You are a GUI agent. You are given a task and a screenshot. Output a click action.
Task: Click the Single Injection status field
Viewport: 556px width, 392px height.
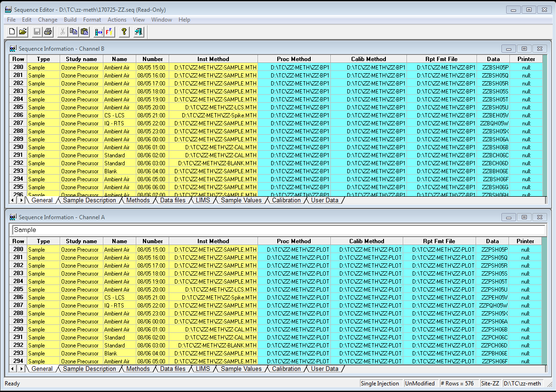(380, 384)
